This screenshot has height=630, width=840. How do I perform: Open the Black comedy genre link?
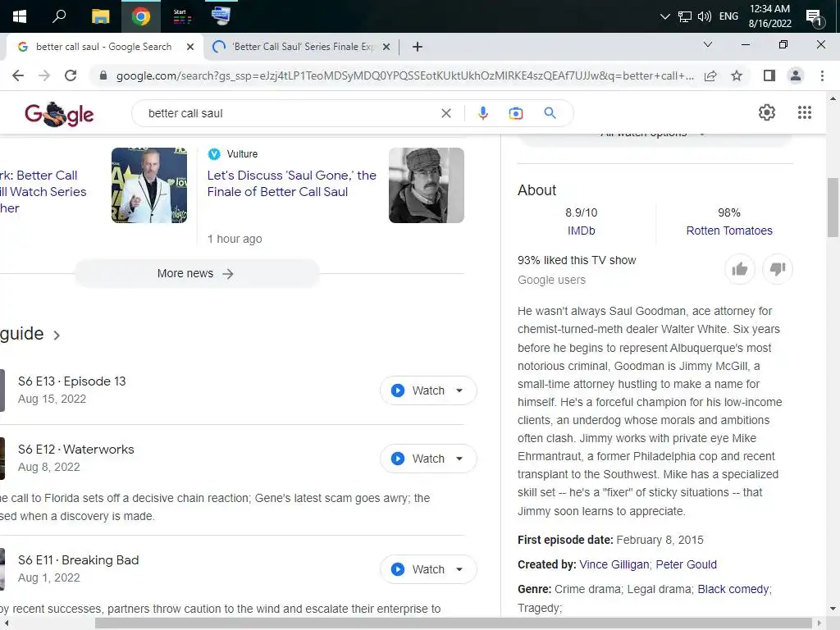tap(733, 589)
